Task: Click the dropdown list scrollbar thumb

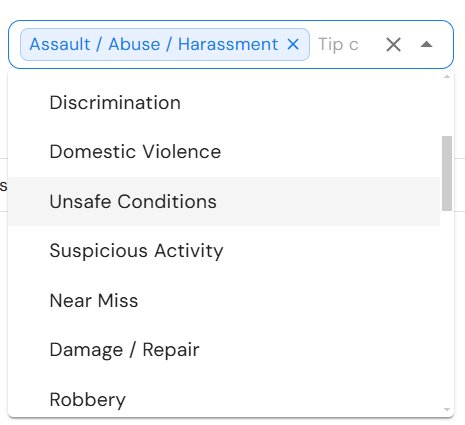Action: point(447,173)
